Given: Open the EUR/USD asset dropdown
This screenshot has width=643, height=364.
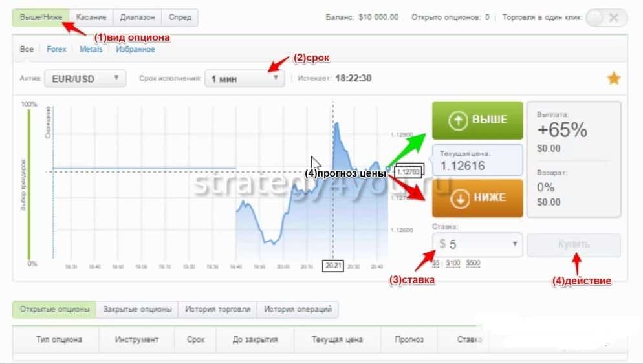Looking at the screenshot, I should pos(85,78).
